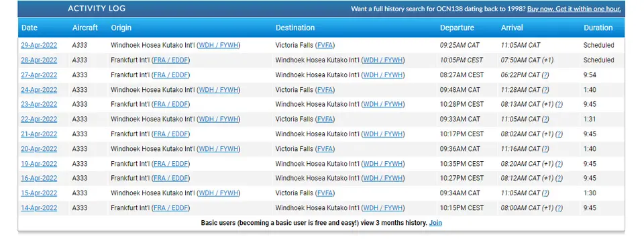Click arrival question mark in 14-Apr row
This screenshot has height=245, width=644.
(x=559, y=208)
